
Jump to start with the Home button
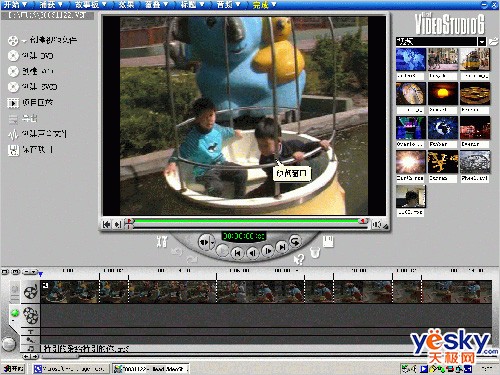coord(237,253)
